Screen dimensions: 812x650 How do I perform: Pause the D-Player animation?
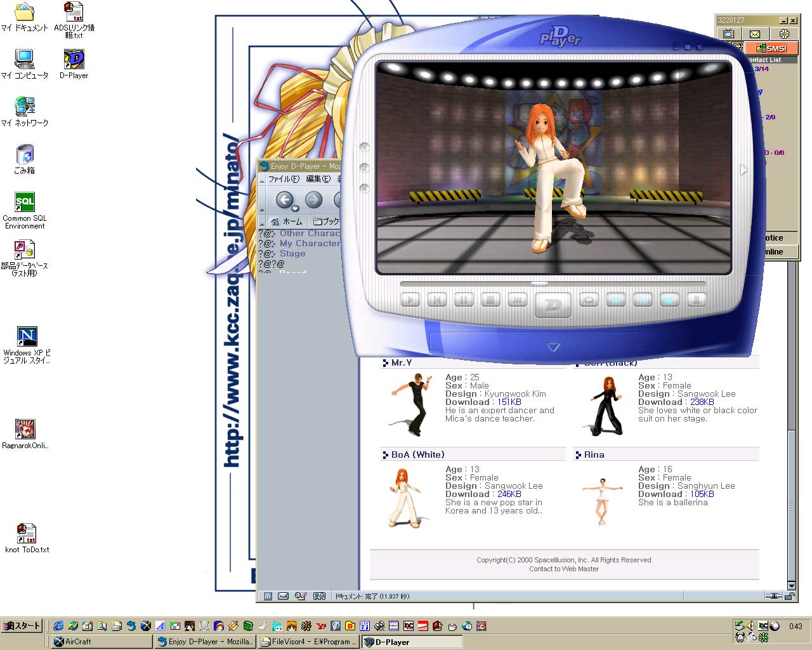464,300
